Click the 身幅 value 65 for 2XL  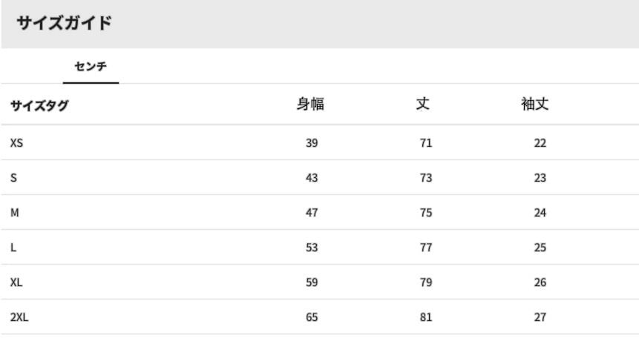tap(312, 317)
